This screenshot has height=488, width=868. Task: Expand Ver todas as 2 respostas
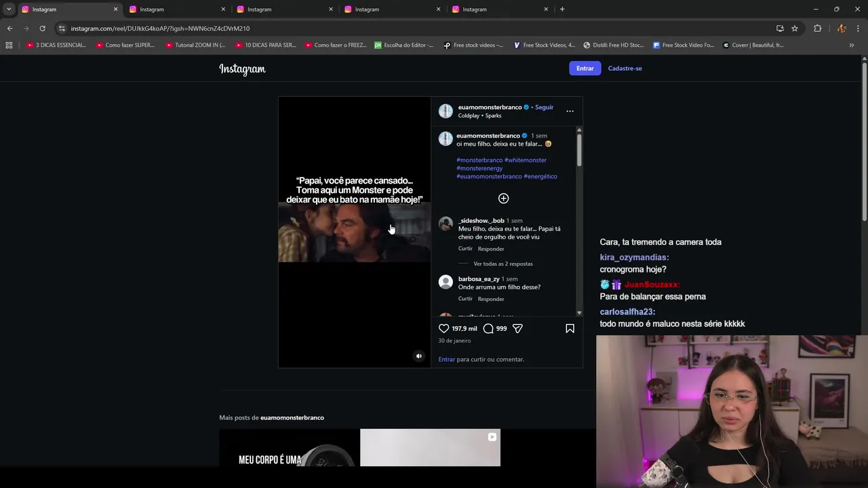tap(503, 264)
